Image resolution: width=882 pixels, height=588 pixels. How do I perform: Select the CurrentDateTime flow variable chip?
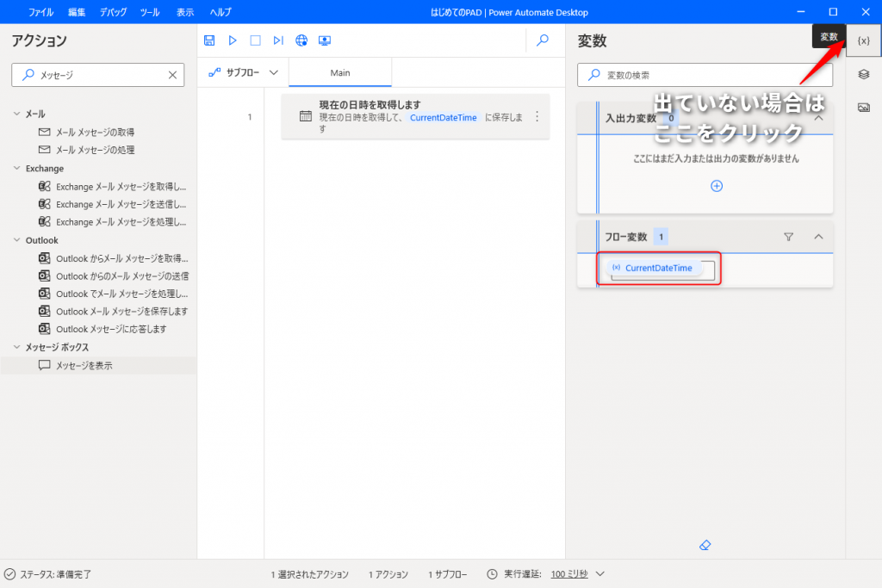click(x=654, y=268)
